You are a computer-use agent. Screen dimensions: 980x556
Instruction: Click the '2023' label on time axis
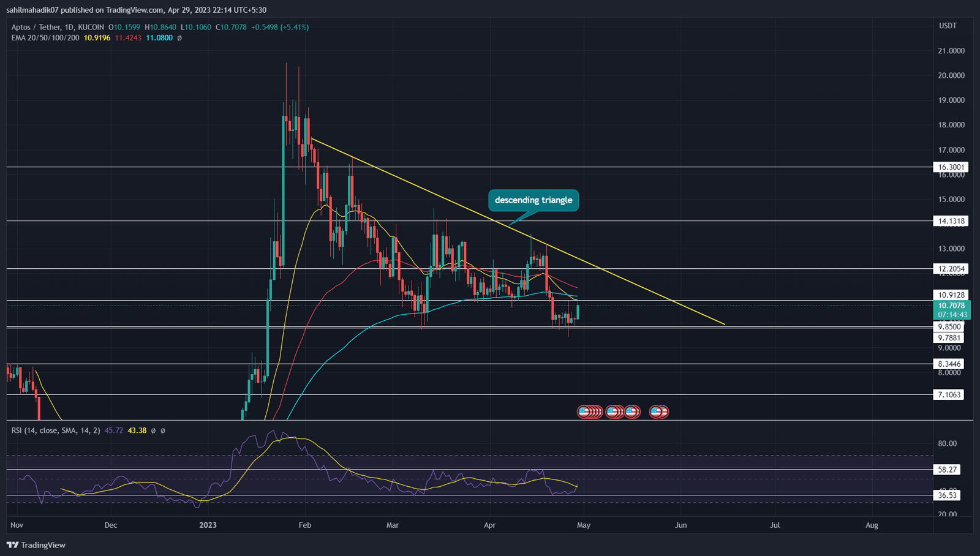208,525
